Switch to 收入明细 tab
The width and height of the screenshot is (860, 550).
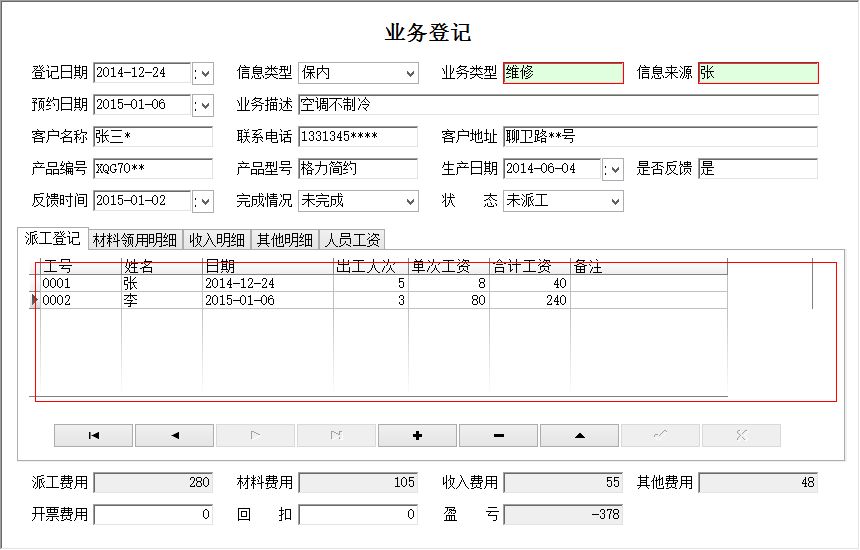tap(217, 240)
